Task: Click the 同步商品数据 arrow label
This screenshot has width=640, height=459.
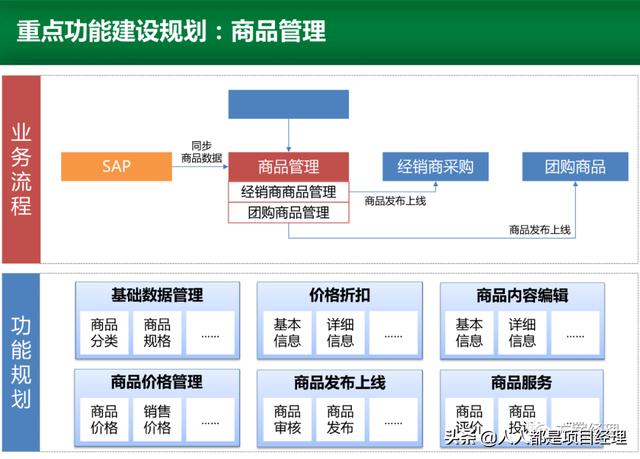Action: (x=201, y=151)
